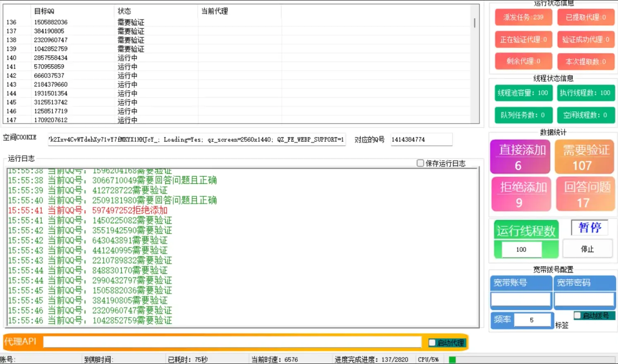Click log line 441240995需要验证
618x364 pixels.
[x=88, y=250]
